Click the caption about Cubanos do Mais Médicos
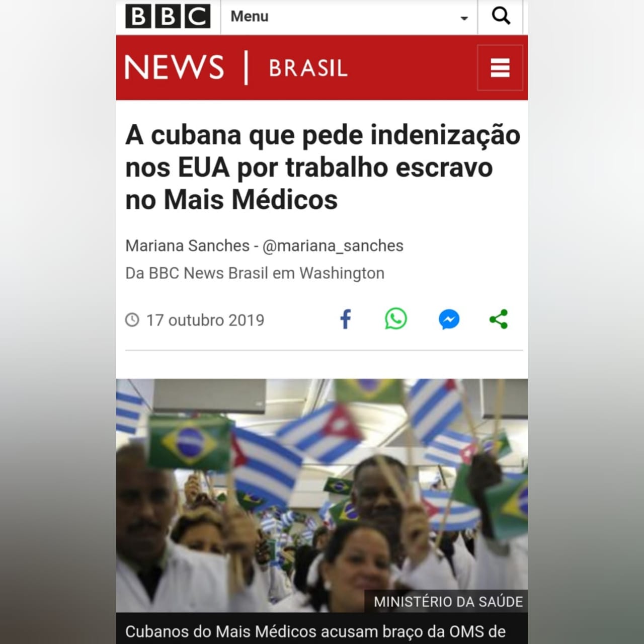Image resolution: width=644 pixels, height=644 pixels. [x=315, y=631]
